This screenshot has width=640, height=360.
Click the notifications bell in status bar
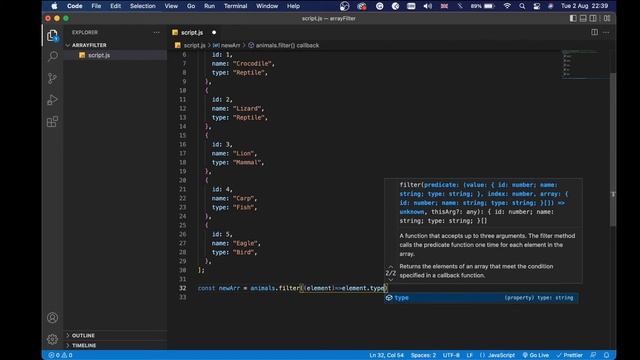click(x=607, y=355)
